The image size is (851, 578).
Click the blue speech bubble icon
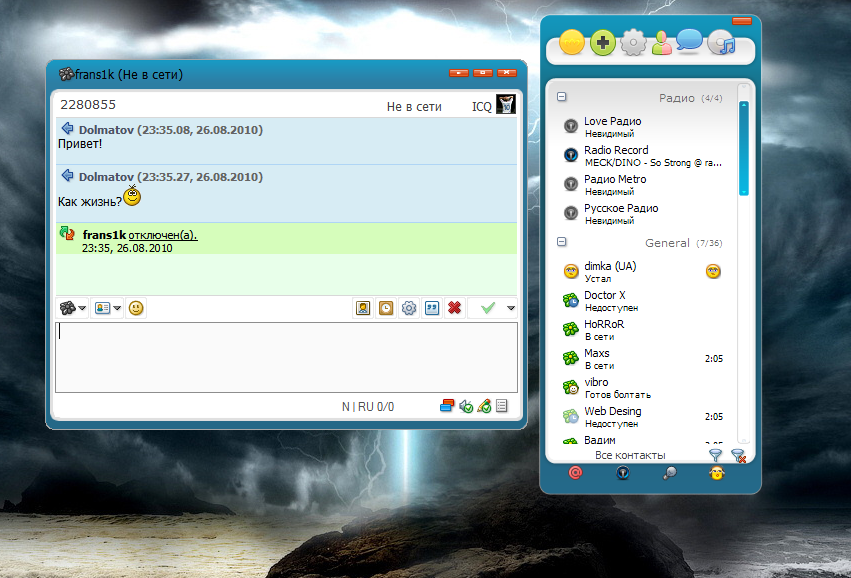click(689, 41)
